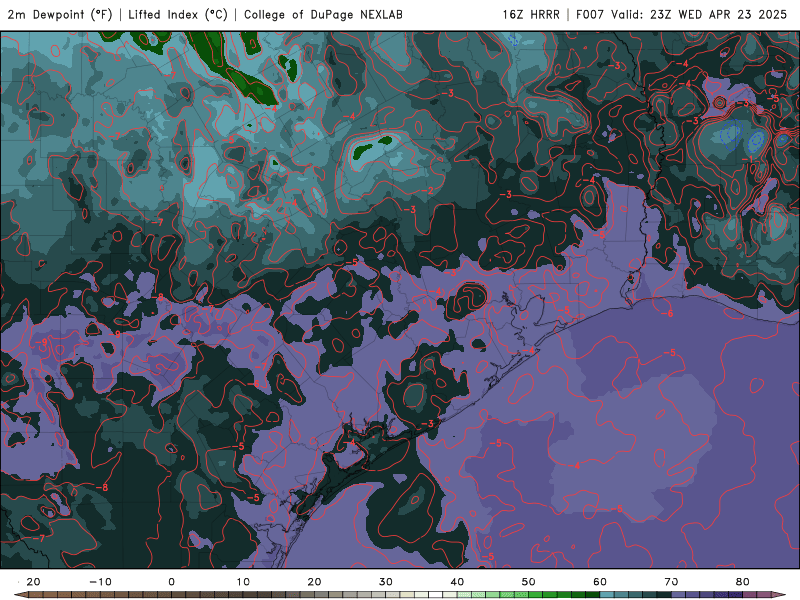Screen dimensions: 800x600
Task: Click the '-10' color scale label
Action: coord(99,582)
